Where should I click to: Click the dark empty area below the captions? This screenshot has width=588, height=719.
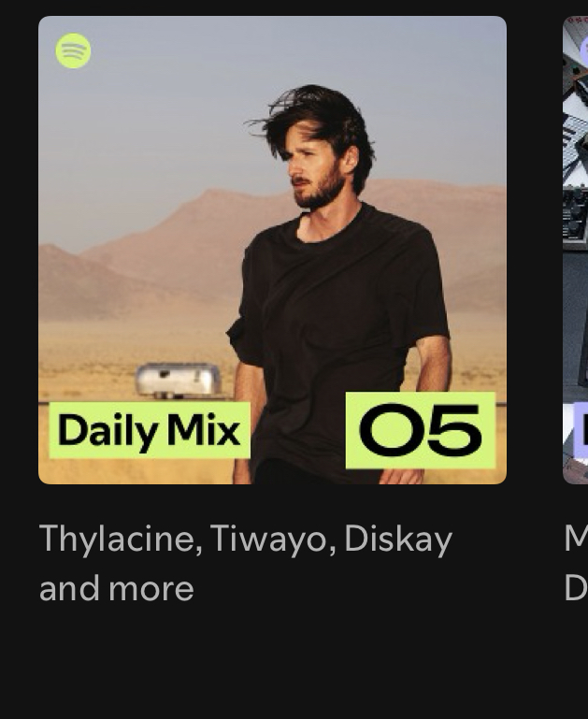click(x=294, y=665)
